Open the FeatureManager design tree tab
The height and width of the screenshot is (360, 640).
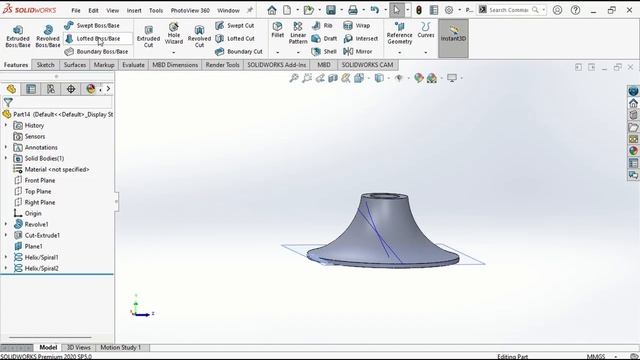tap(11, 89)
